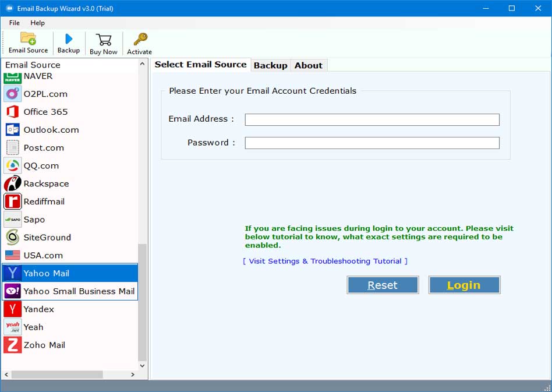
Task: Click the USA.com flag icon
Action: pos(12,255)
